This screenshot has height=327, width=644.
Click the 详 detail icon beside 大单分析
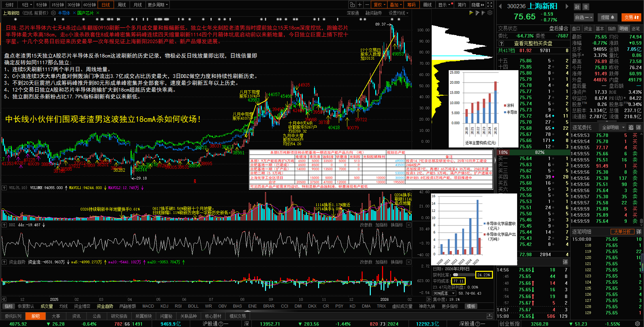pyautogui.click(x=639, y=232)
